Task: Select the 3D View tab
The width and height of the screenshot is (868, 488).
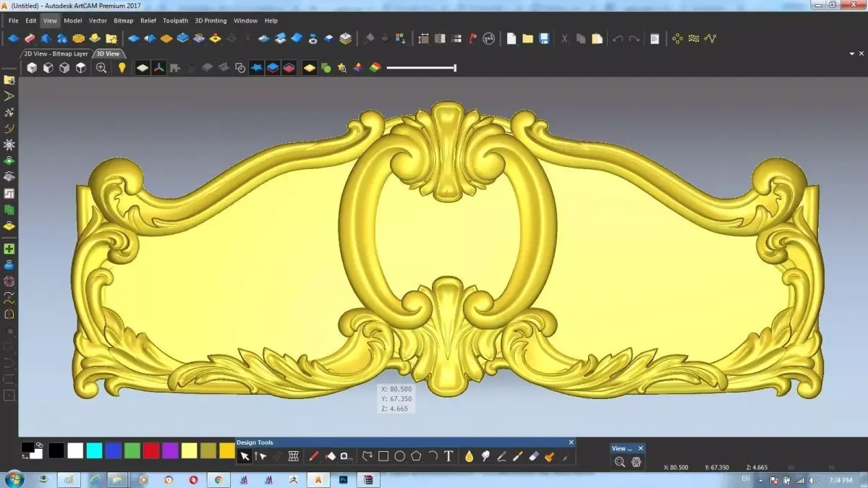Action: pos(109,53)
